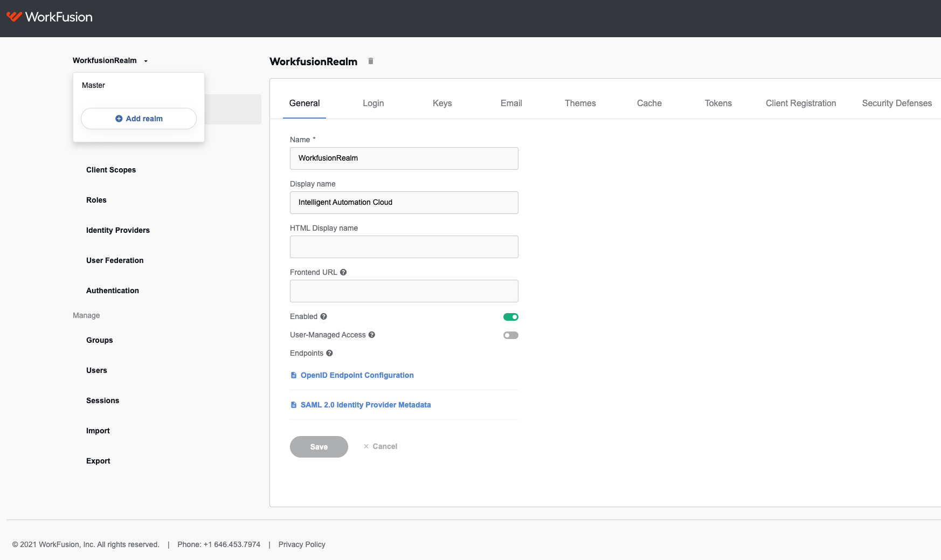The width and height of the screenshot is (941, 560).
Task: Toggle the Enabled switch off
Action: pos(511,317)
